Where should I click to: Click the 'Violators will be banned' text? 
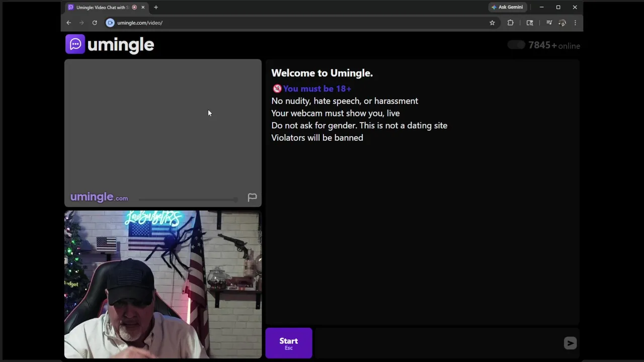click(x=317, y=138)
